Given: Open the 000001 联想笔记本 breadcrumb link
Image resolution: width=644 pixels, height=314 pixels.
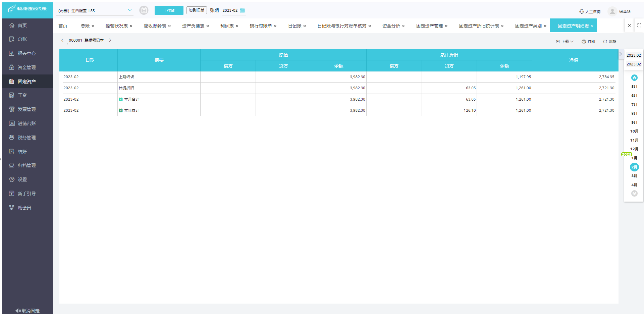Looking at the screenshot, I should click(x=86, y=40).
